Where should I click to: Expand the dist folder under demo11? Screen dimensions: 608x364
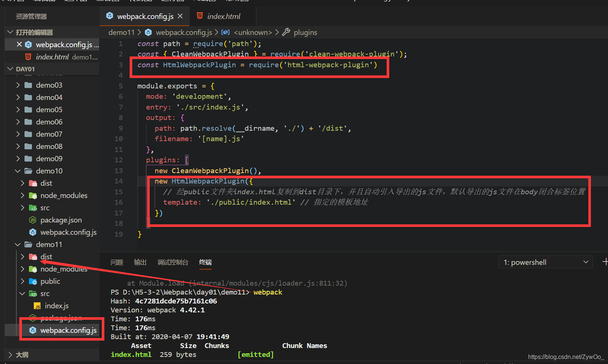click(x=22, y=257)
